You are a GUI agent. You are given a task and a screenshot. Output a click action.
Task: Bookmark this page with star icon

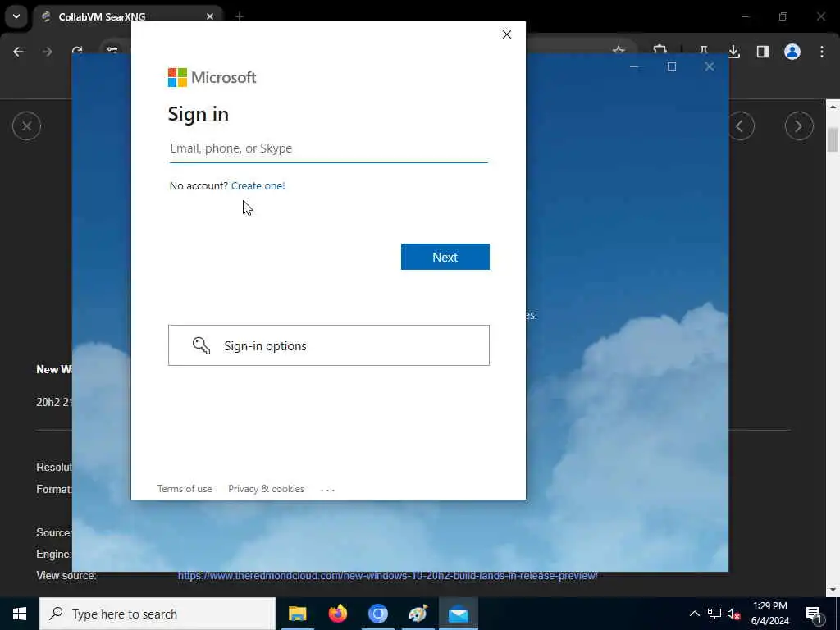tap(619, 50)
